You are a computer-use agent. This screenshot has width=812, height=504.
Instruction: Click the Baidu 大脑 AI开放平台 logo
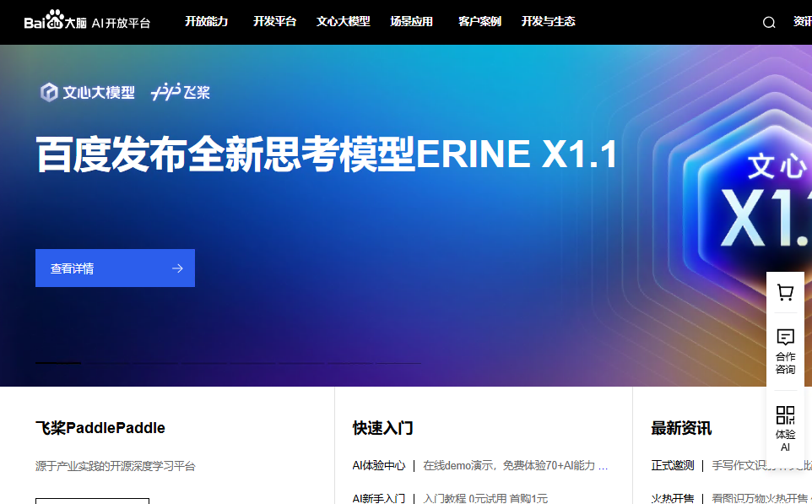pos(87,22)
